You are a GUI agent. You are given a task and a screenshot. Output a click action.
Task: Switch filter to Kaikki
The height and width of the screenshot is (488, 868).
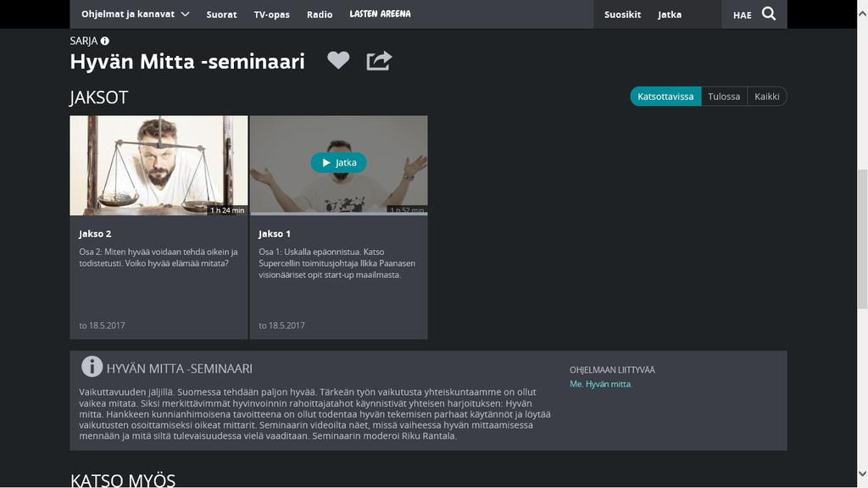(x=766, y=97)
